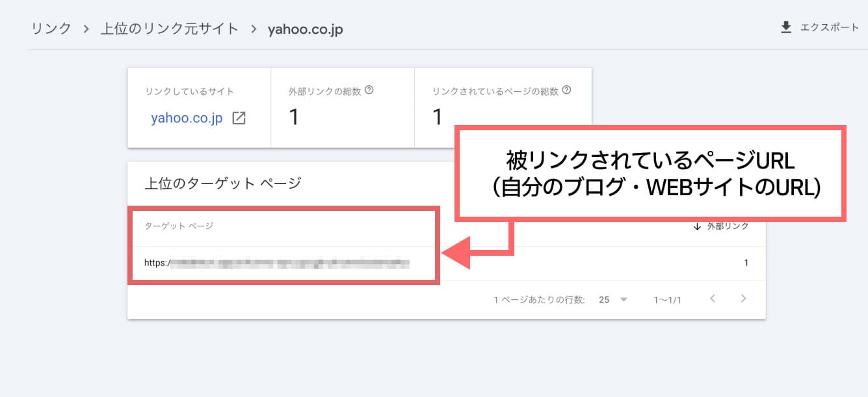
Task: Click yahoo.co.jp in the breadcrumb
Action: tap(306, 29)
